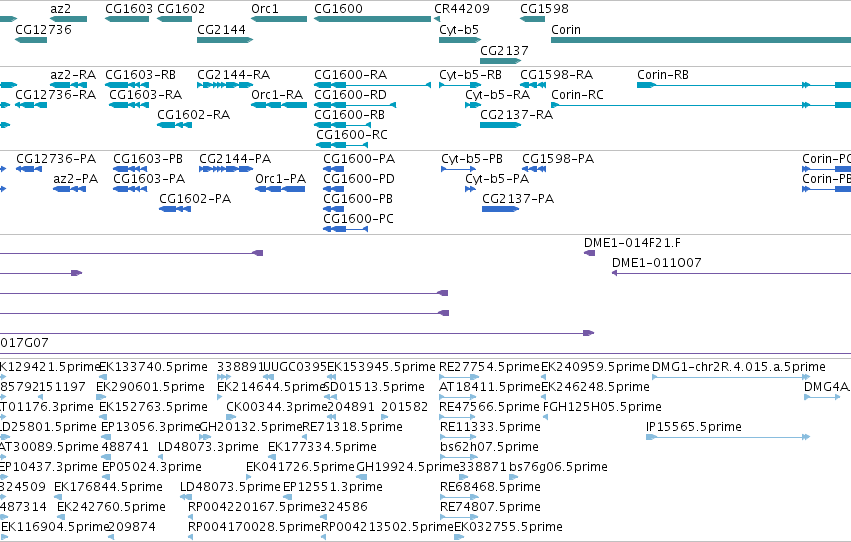Click the DME1-011O07 clone feature
Image resolution: width=851 pixels, height=542 pixels.
tap(732, 273)
